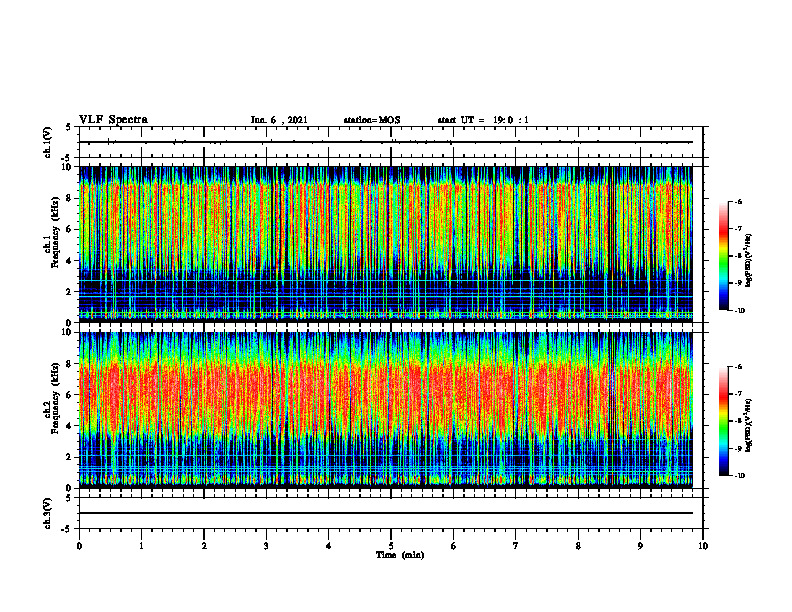
Task: Click time axis tick label "7"
Action: [x=516, y=546]
